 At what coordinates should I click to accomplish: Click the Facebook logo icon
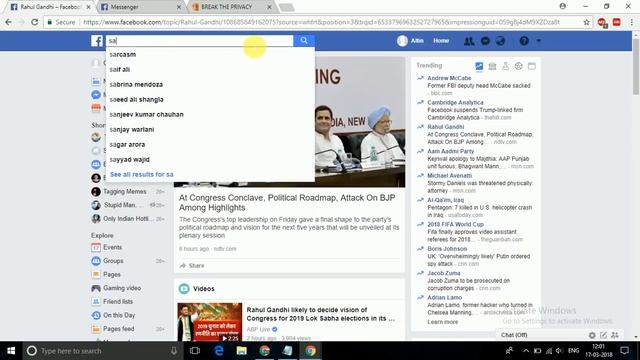point(97,41)
